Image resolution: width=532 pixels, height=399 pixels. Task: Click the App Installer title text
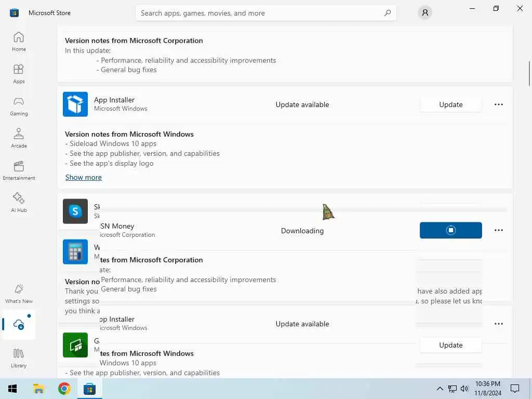click(114, 100)
